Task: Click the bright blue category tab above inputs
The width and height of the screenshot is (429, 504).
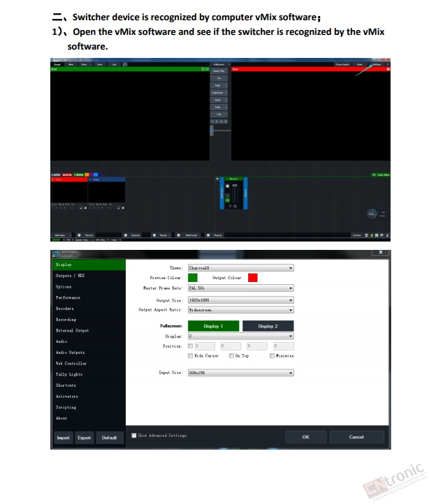Action: (x=96, y=175)
